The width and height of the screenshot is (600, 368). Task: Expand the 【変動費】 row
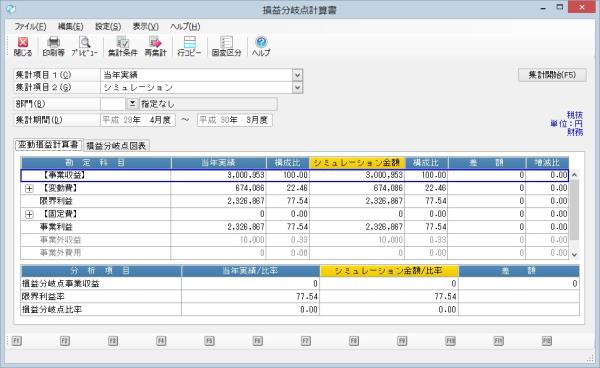[x=29, y=188]
